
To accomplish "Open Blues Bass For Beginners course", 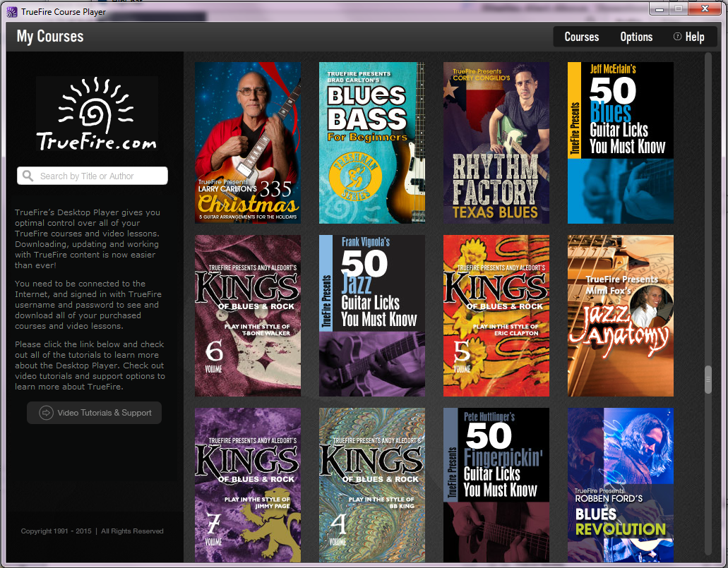I will [372, 143].
